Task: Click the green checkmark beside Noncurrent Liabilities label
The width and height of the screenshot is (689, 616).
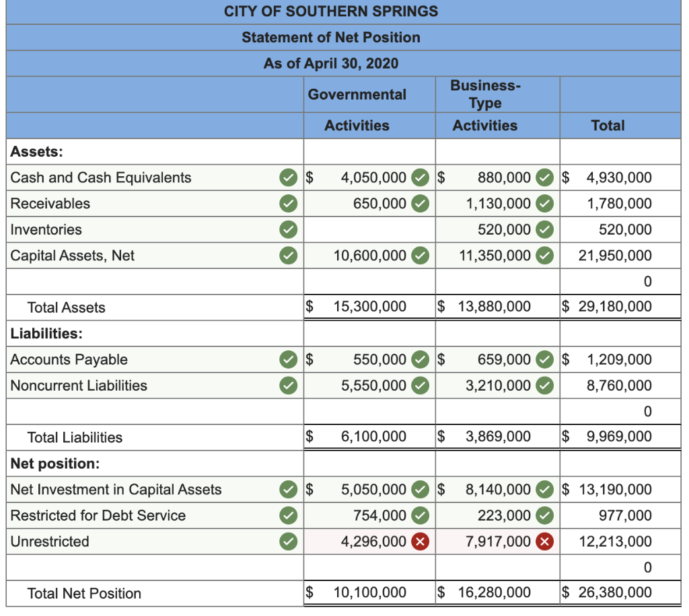Action: [x=288, y=385]
